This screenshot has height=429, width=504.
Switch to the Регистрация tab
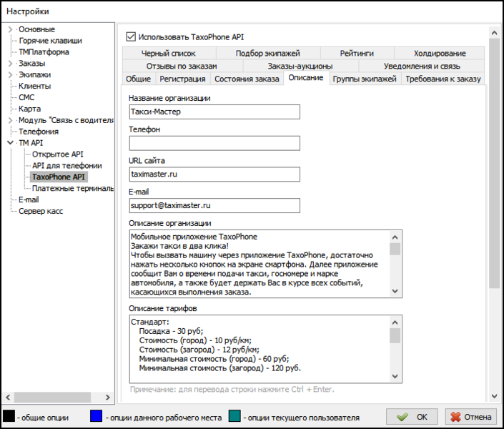click(182, 79)
